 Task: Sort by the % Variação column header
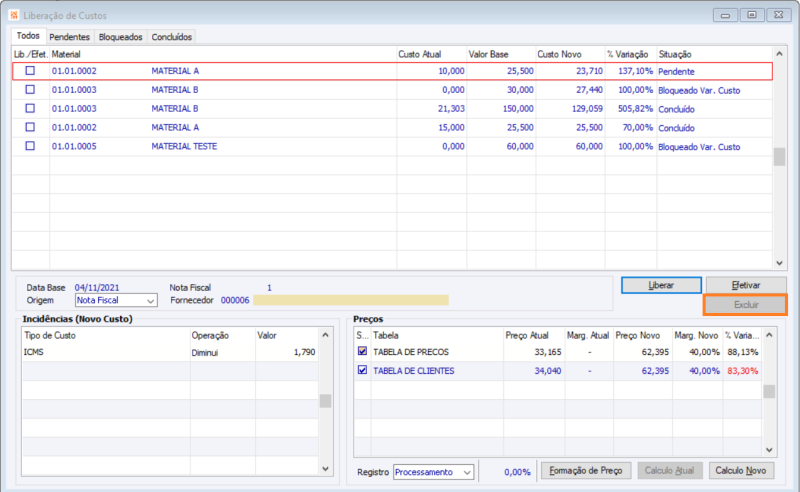point(629,53)
